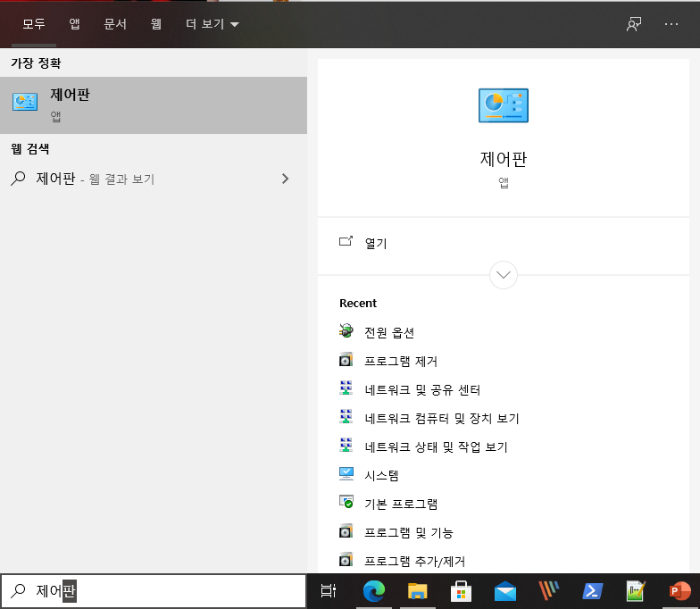Image resolution: width=700 pixels, height=609 pixels.
Task: Open File Explorer from taskbar
Action: [418, 591]
